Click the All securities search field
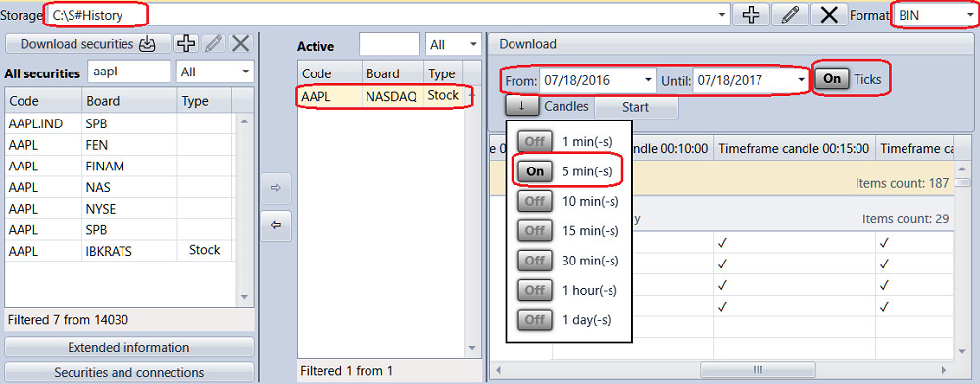This screenshot has height=384, width=980. (129, 72)
